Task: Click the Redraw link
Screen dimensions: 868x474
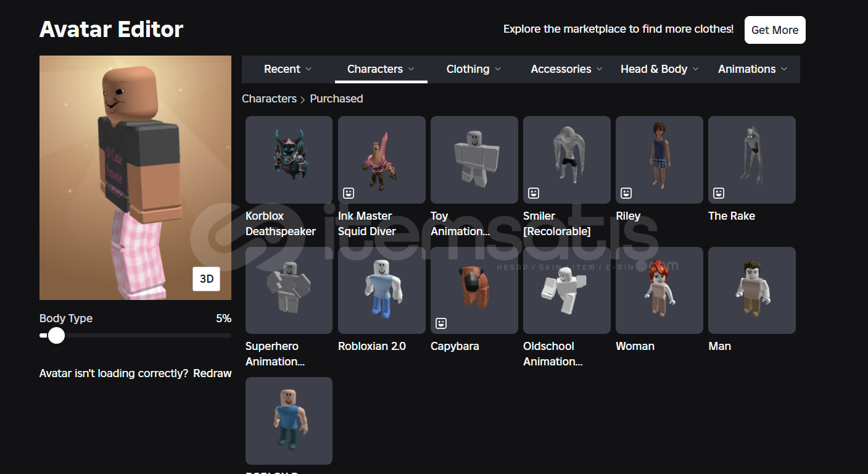Action: coord(212,373)
